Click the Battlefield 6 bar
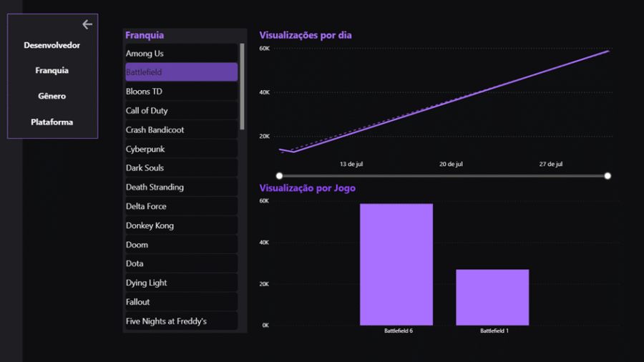 coord(396,265)
